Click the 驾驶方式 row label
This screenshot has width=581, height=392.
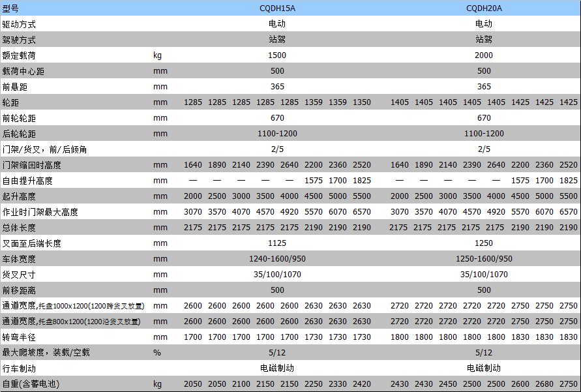[x=19, y=40]
